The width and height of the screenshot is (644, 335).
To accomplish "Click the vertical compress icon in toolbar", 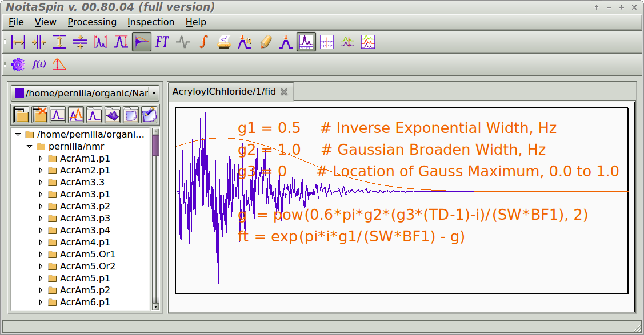I will 79,42.
